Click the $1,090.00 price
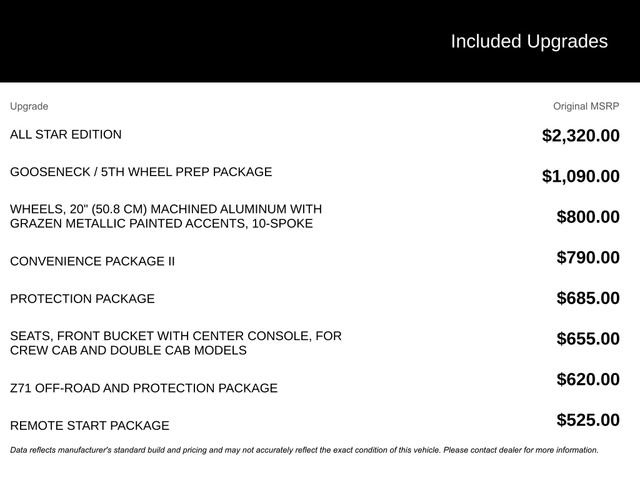This screenshot has width=640, height=480. [x=580, y=176]
